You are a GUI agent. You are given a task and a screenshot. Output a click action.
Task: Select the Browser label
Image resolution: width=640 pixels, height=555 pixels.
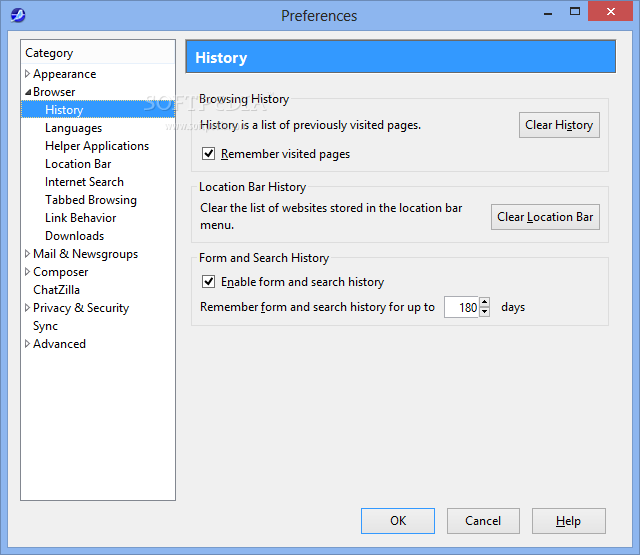tap(54, 92)
